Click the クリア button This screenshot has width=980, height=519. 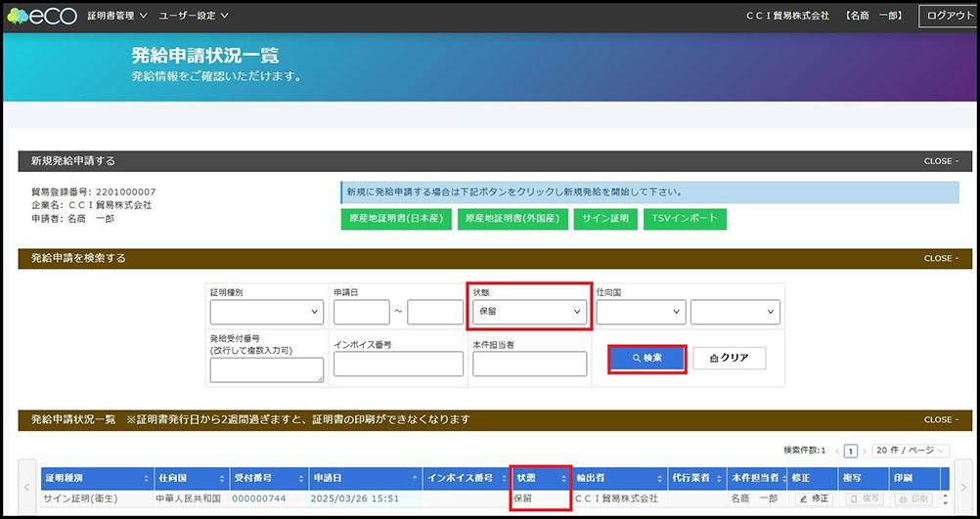(730, 359)
